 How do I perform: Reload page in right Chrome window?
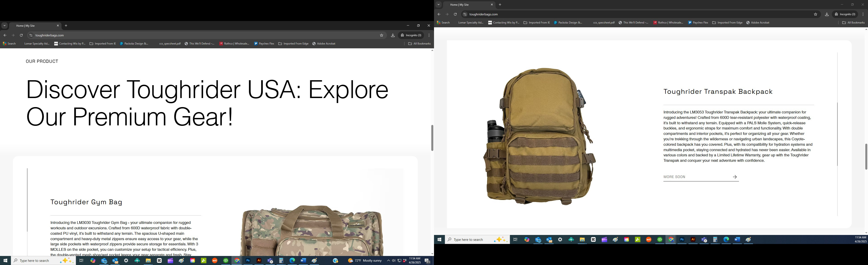(x=455, y=14)
